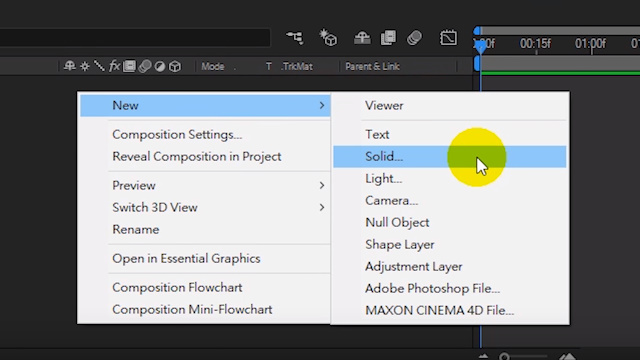Expand the Switch 3D View submenu
The image size is (640, 360).
[205, 207]
